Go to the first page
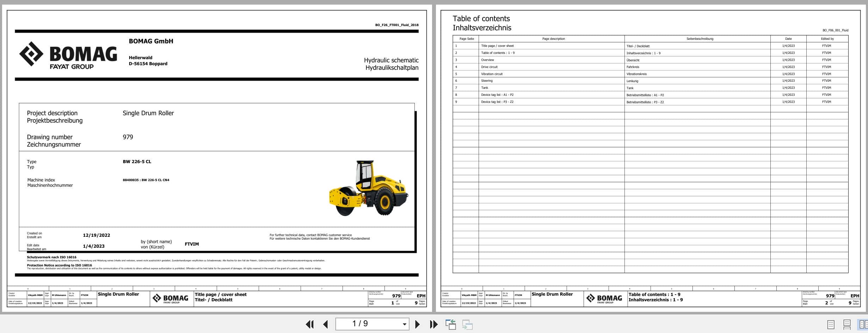The width and height of the screenshot is (868, 333). 310,324
